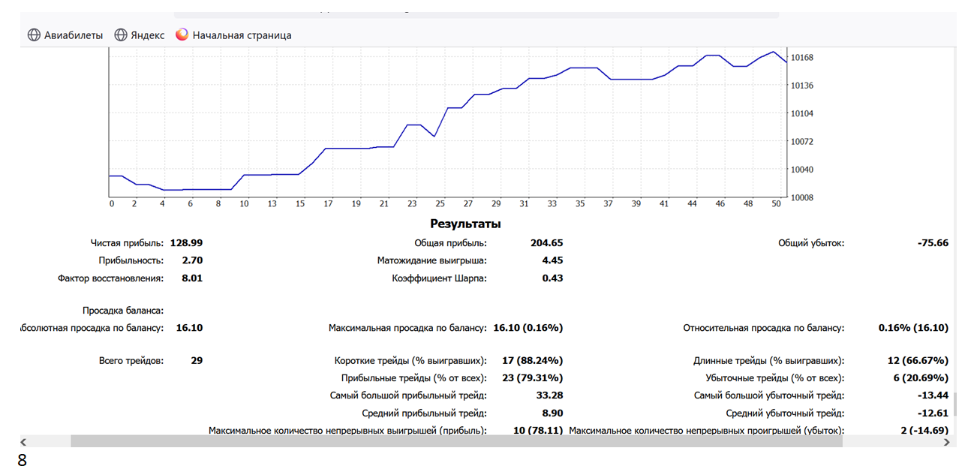The height and width of the screenshot is (475, 980).
Task: Open the Начальная страница bookmark
Action: click(x=233, y=35)
